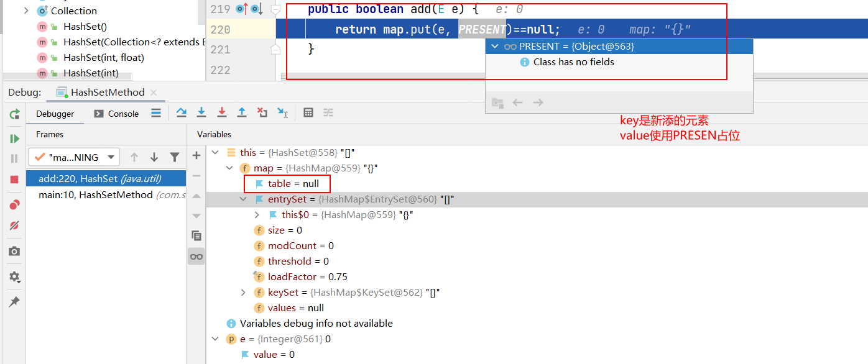
Task: Pin the debug tab
Action: pos(14,301)
